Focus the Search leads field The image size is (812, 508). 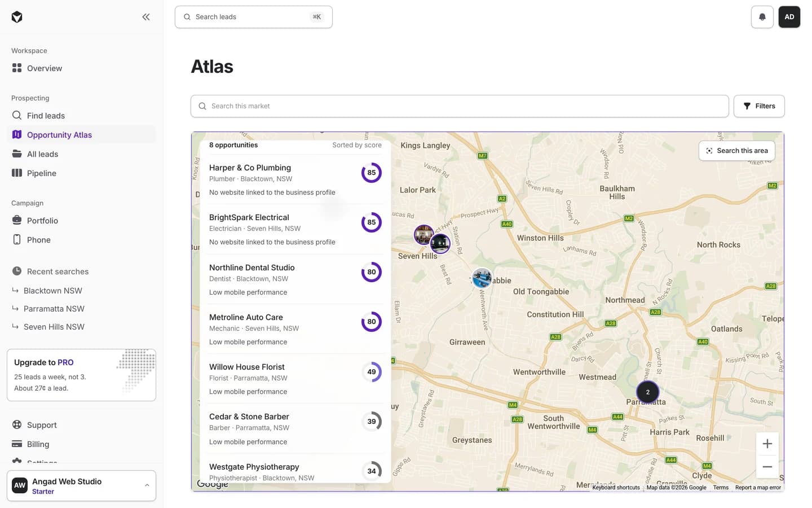click(x=253, y=17)
